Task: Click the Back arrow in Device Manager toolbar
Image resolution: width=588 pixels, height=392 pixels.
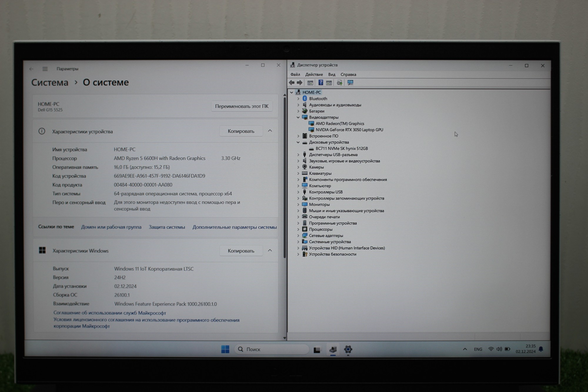Action: [292, 83]
